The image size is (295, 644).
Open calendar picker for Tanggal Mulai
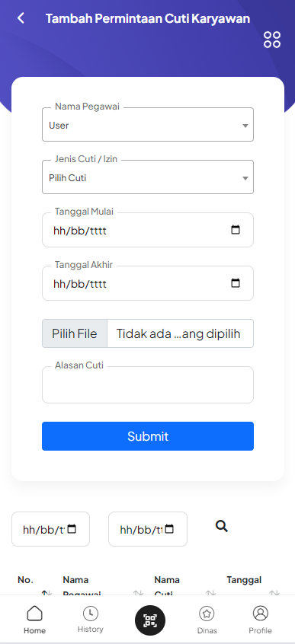tap(236, 230)
